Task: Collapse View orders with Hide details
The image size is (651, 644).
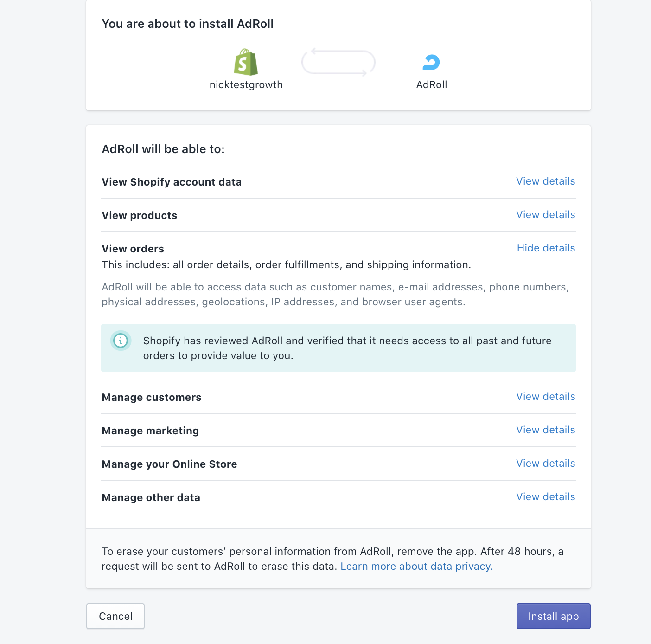Action: [546, 248]
